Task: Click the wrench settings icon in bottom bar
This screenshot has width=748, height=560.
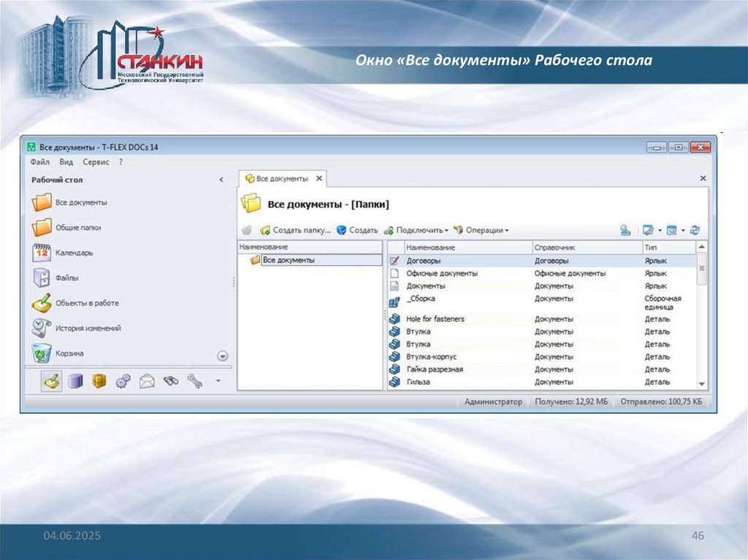Action: (194, 380)
